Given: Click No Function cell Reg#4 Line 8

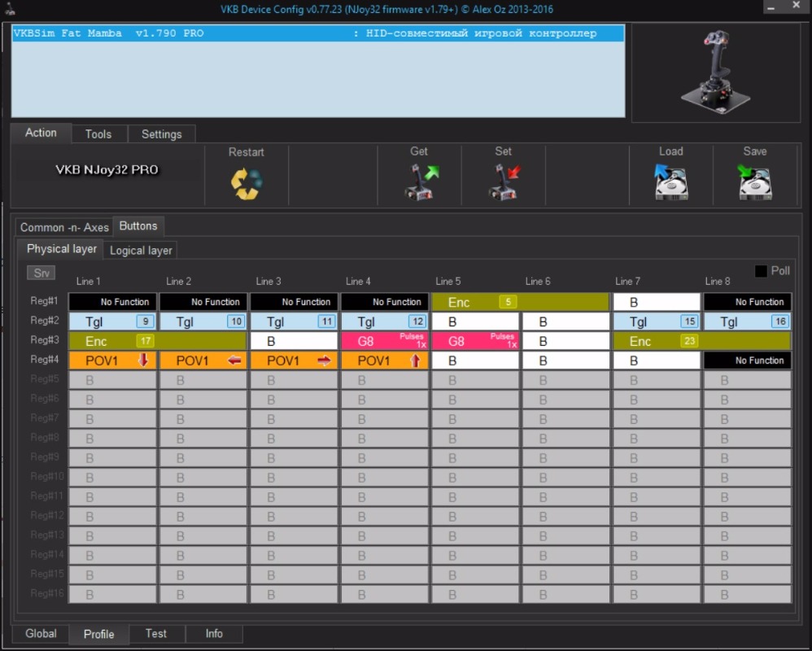Looking at the screenshot, I should point(747,360).
